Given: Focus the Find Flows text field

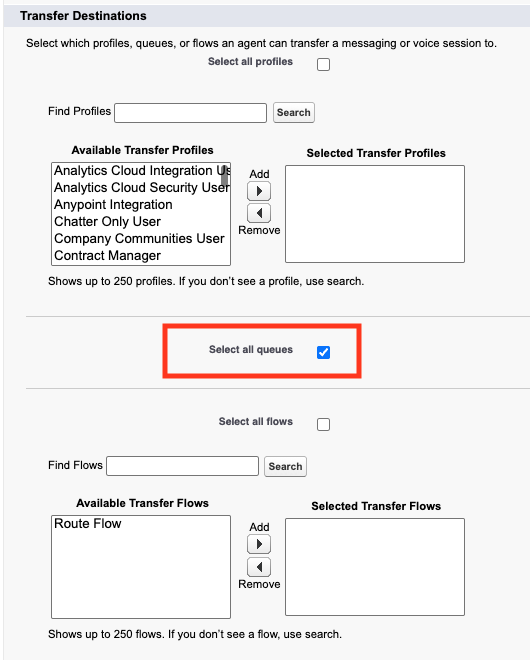Looking at the screenshot, I should (182, 466).
